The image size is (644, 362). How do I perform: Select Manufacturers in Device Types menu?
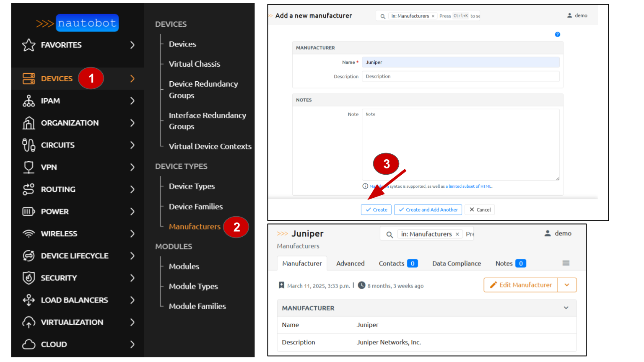pyautogui.click(x=195, y=227)
